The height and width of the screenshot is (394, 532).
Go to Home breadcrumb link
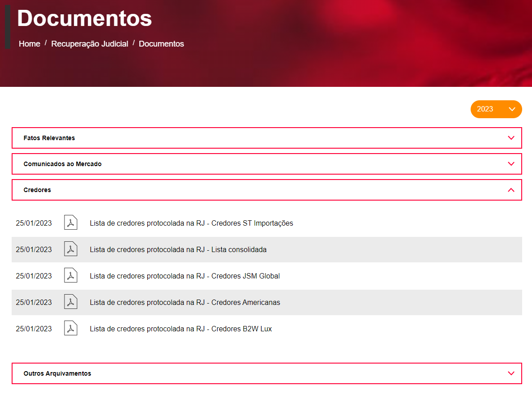30,44
